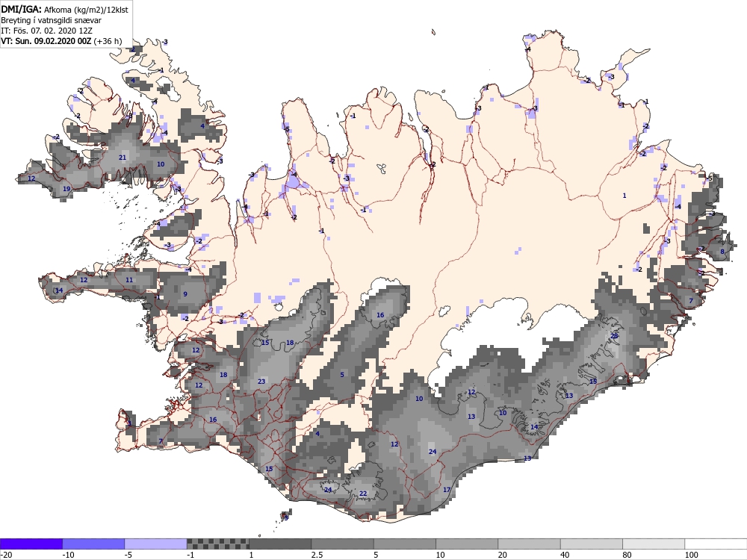Click the 'Breyting í vatnsgildi snævar' subtitle
Viewport: 747px width, 560px height.
click(x=51, y=20)
